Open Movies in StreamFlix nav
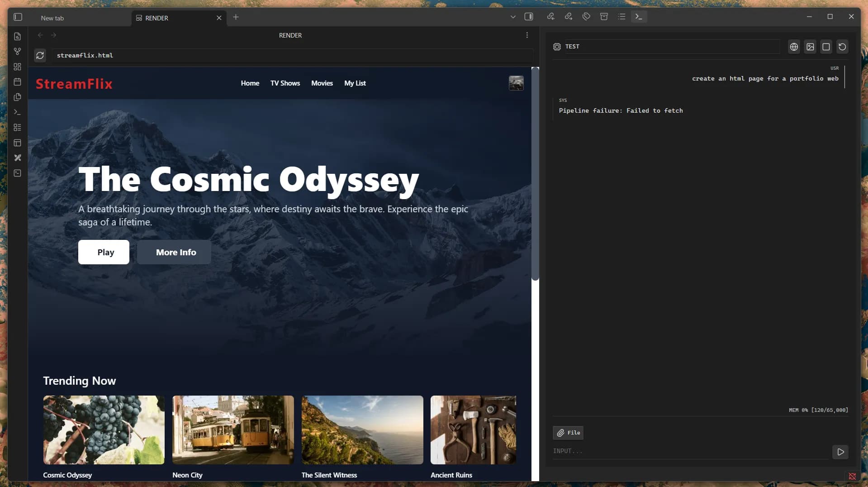Screen dimensions: 868x487 [322, 83]
